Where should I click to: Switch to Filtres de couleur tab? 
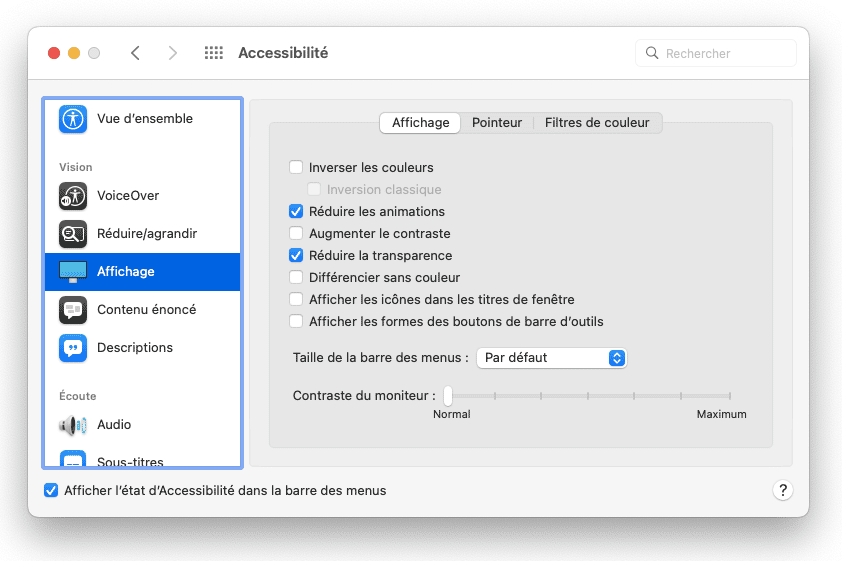pos(597,123)
